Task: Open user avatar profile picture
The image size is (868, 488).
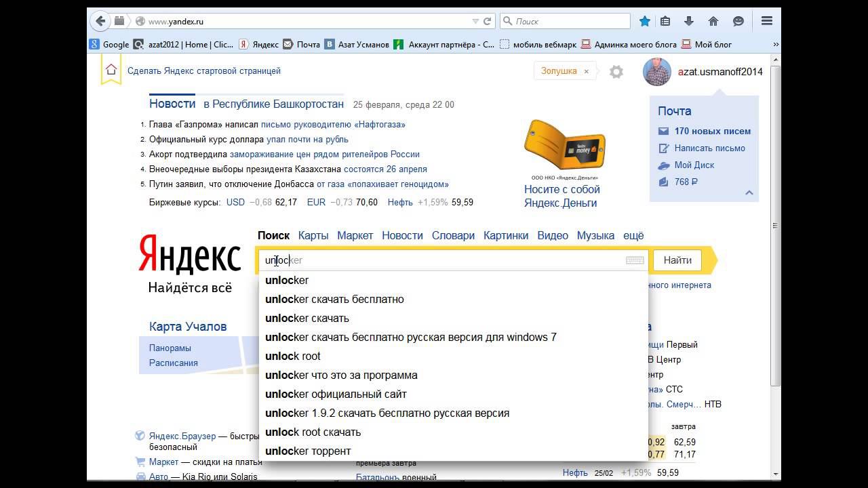Action: point(656,71)
